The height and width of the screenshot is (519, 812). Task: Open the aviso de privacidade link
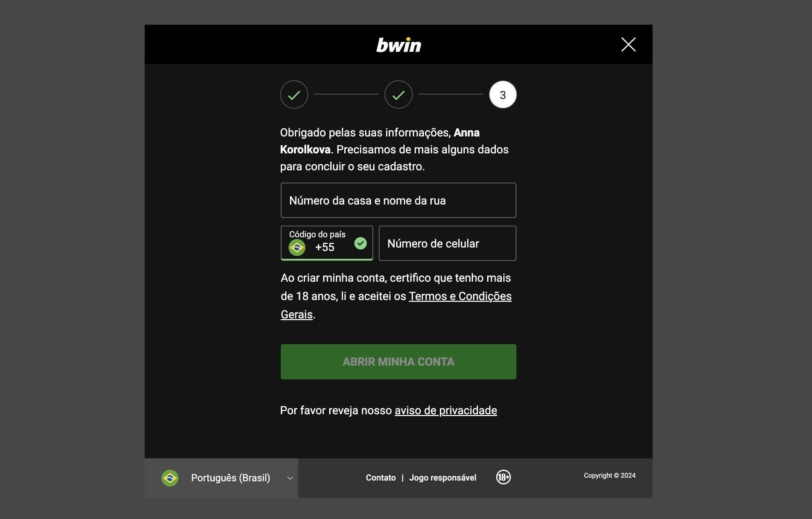coord(446,410)
